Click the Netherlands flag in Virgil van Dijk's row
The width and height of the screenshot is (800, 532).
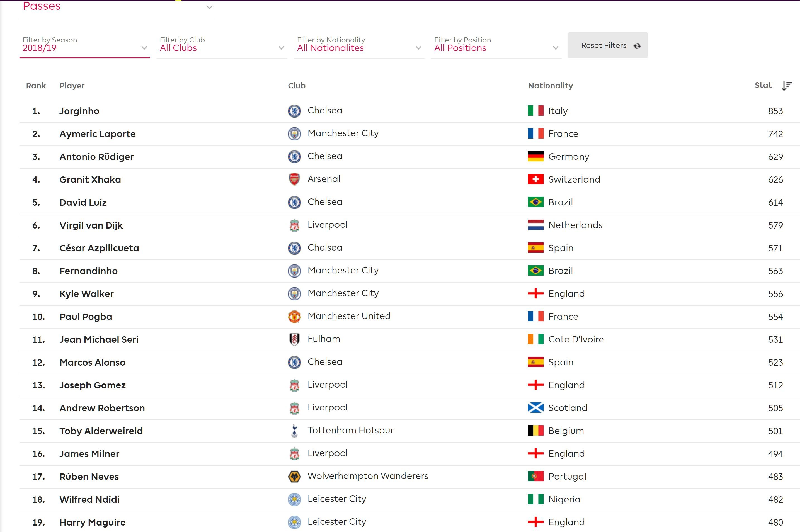[x=535, y=225]
